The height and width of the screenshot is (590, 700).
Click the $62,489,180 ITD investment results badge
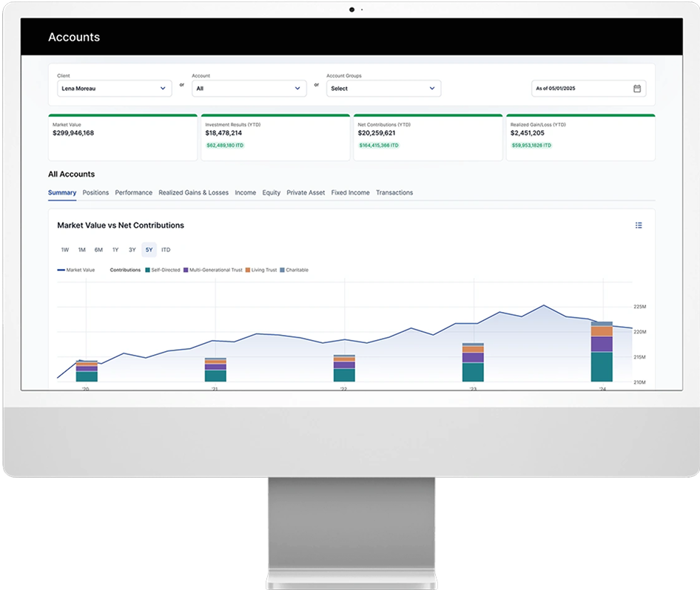(225, 146)
